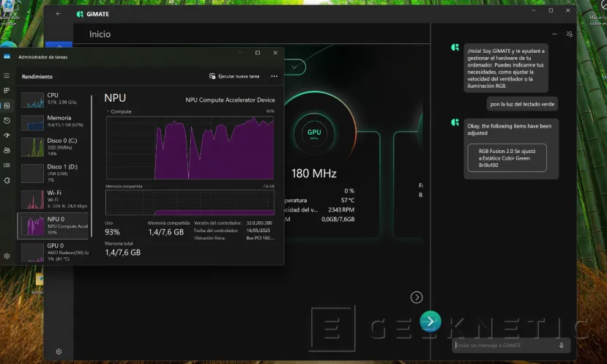Click 'Okay, the following items have been adjusted' text
The height and width of the screenshot is (364, 607).
pos(509,130)
